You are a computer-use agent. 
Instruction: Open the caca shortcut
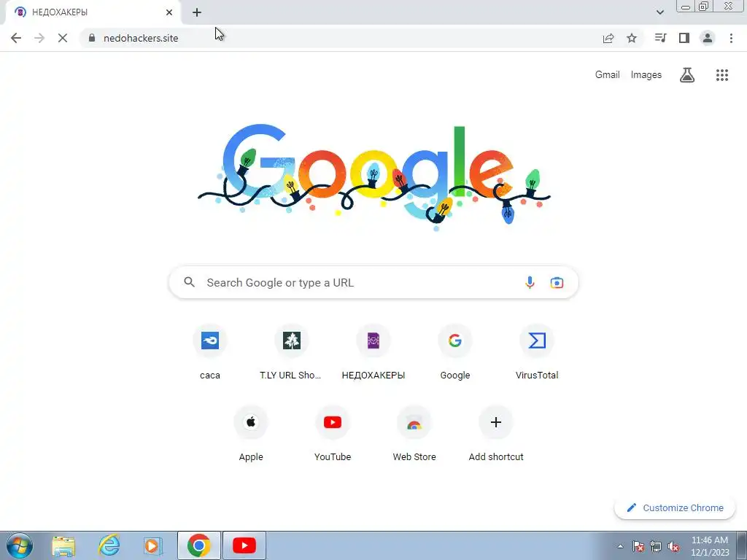click(x=210, y=354)
